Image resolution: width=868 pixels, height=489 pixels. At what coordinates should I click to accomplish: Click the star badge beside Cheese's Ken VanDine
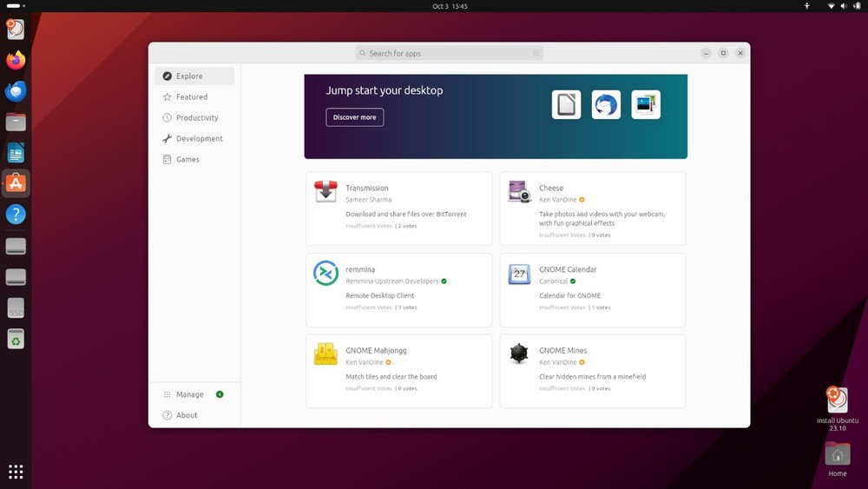[x=582, y=200]
